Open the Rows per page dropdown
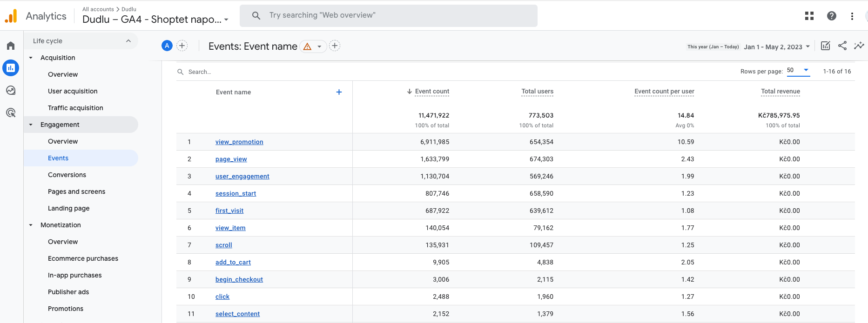Image resolution: width=868 pixels, height=323 pixels. coord(798,71)
